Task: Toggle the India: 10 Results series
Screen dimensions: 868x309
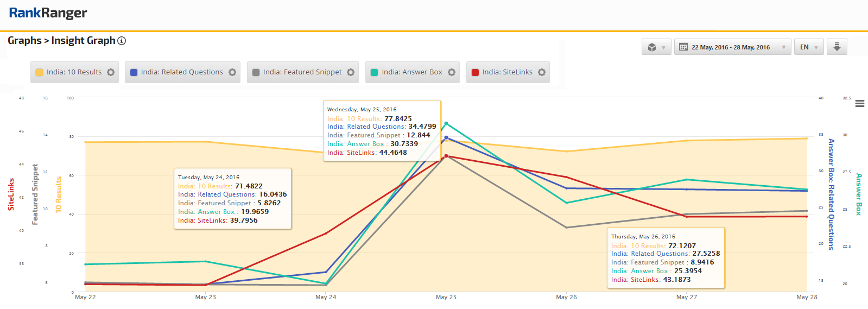Action: click(74, 72)
